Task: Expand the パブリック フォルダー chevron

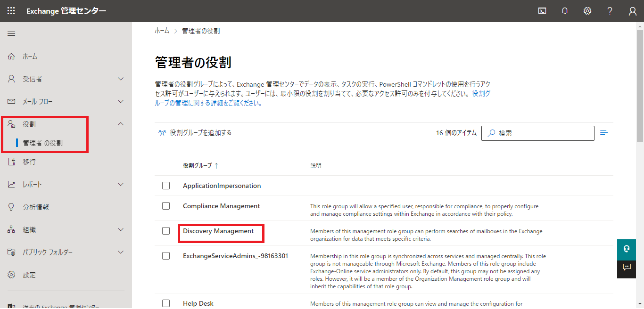Action: pos(121,252)
